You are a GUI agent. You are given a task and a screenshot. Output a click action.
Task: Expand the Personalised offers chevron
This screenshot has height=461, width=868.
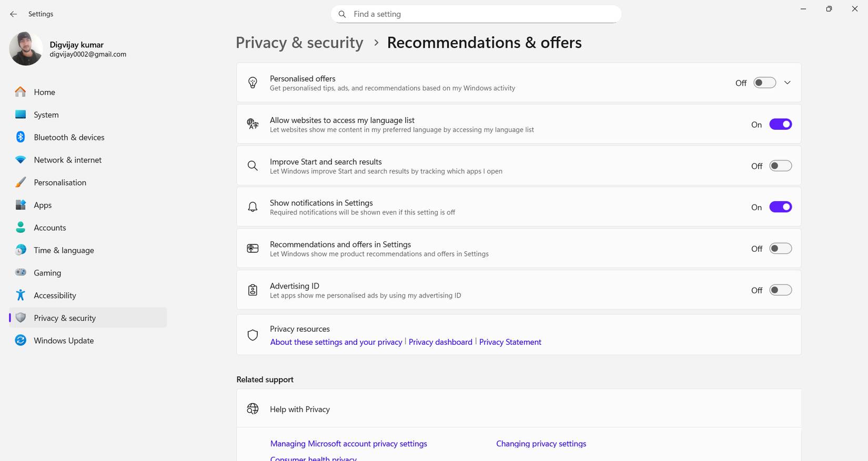(x=788, y=83)
